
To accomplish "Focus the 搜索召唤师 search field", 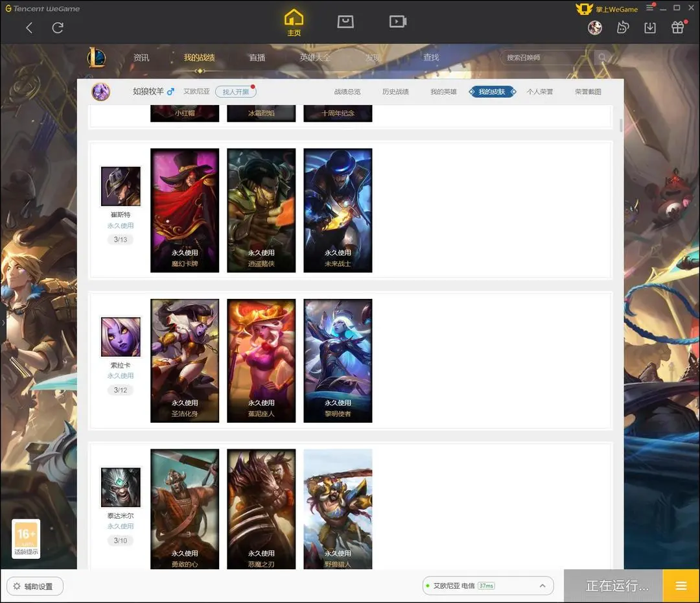I will [x=548, y=57].
